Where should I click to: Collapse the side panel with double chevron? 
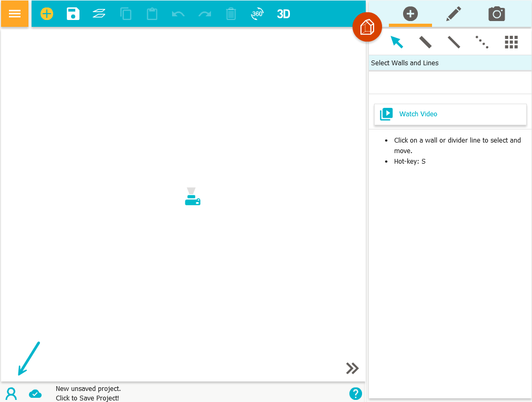pos(352,368)
